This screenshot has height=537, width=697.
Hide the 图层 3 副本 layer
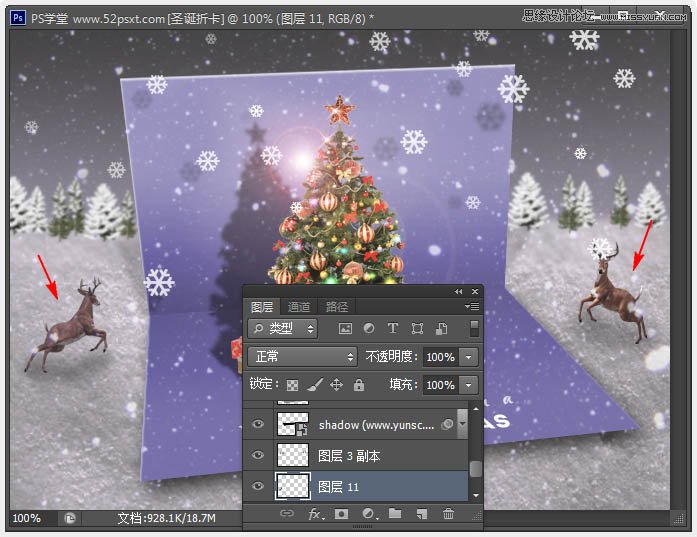click(258, 455)
